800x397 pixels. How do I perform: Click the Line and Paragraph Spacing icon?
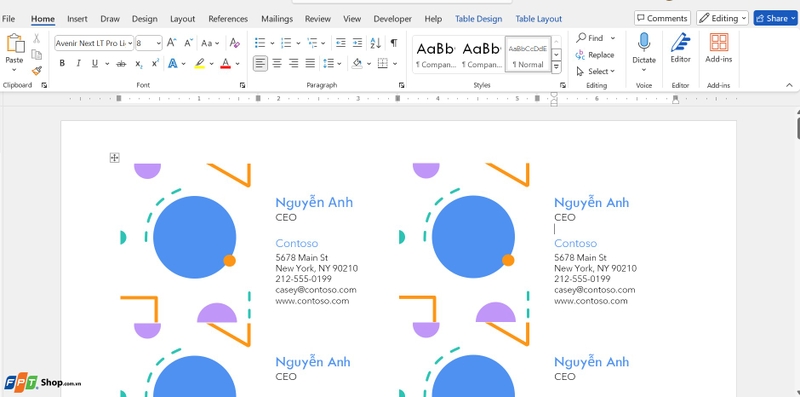pyautogui.click(x=329, y=64)
